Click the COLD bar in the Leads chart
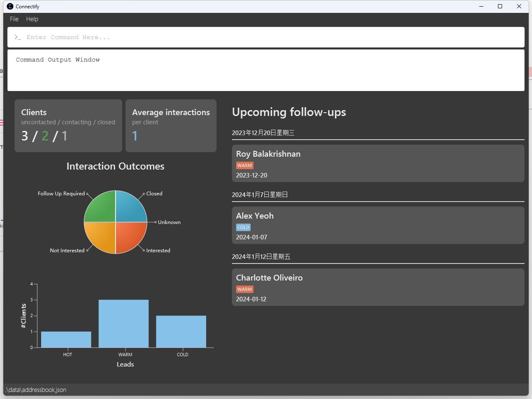The height and width of the screenshot is (399, 532). pos(181,332)
